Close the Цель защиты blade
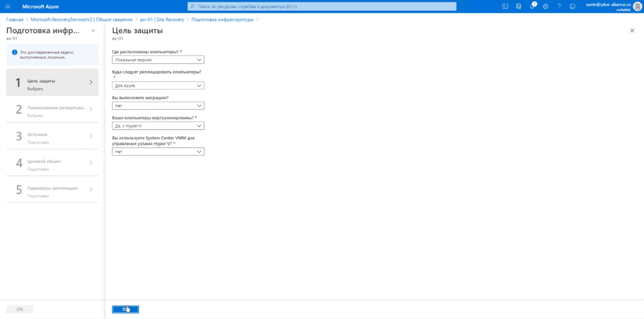Viewport: 644px width, 319px height. tap(632, 31)
